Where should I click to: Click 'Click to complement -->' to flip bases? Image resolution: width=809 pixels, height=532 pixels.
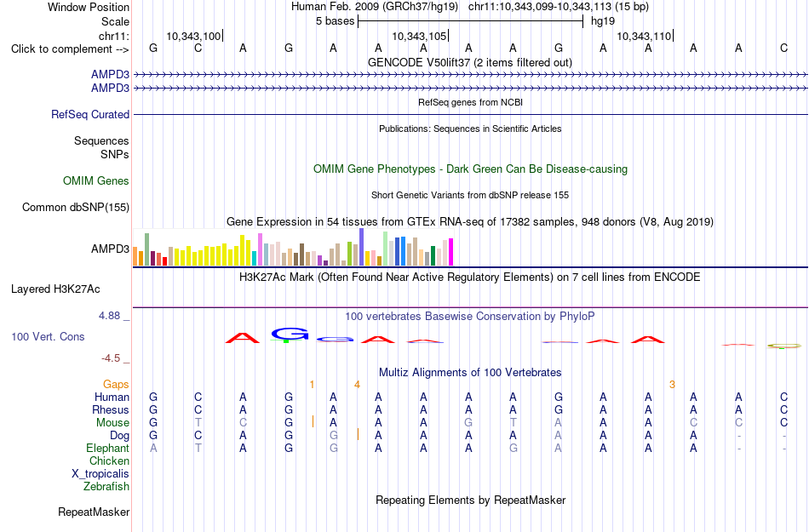tap(70, 49)
